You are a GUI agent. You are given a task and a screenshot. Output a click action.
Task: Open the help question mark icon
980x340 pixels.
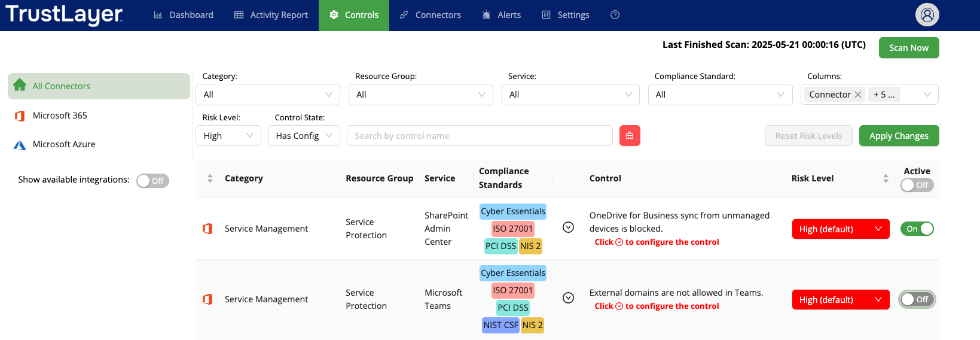(x=615, y=15)
